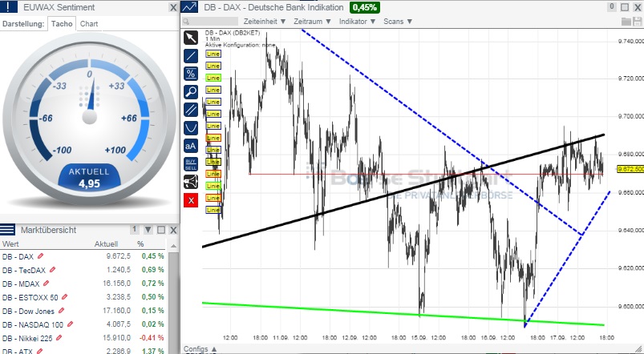Screen dimensions: 644x354
Task: Click the save disk icon in chart toolbar
Action: [637, 22]
